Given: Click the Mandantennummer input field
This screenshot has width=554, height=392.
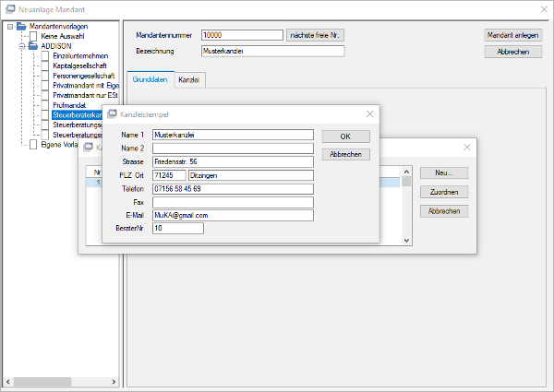Looking at the screenshot, I should click(242, 35).
